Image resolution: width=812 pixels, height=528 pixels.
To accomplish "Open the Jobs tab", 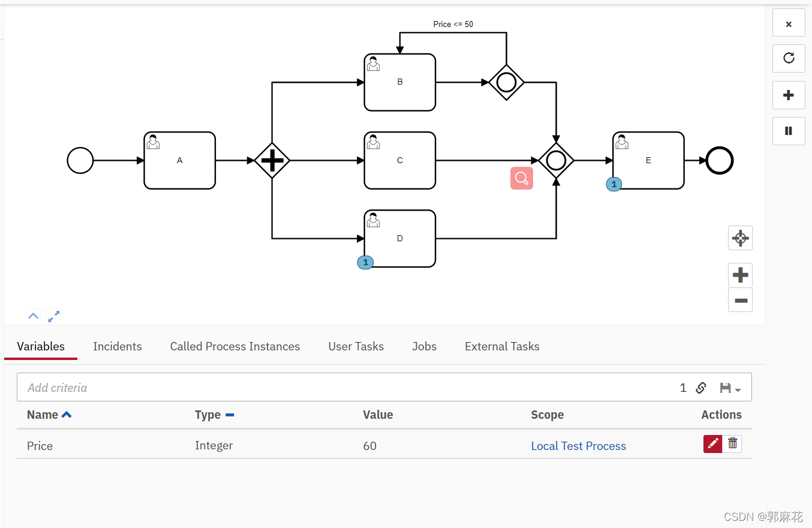I will point(425,346).
